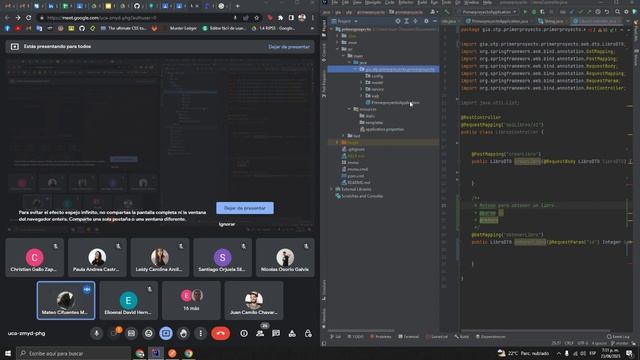Click select opened file locate icon in Project panel

pos(398,21)
